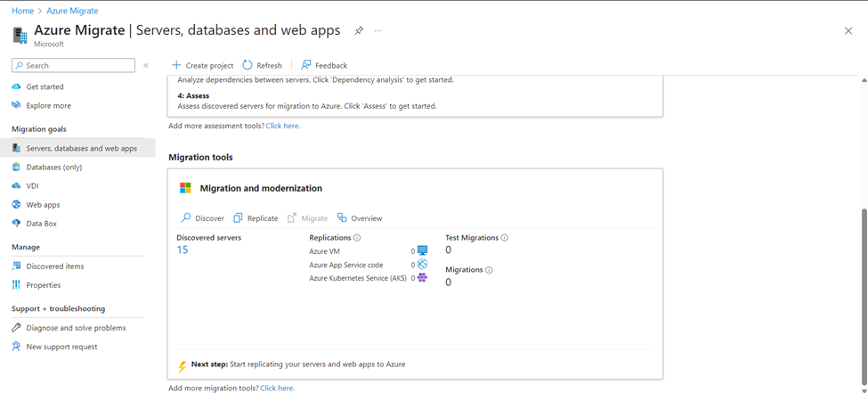The image size is (868, 393).
Task: Click the Migrations info icon
Action: pyautogui.click(x=489, y=270)
